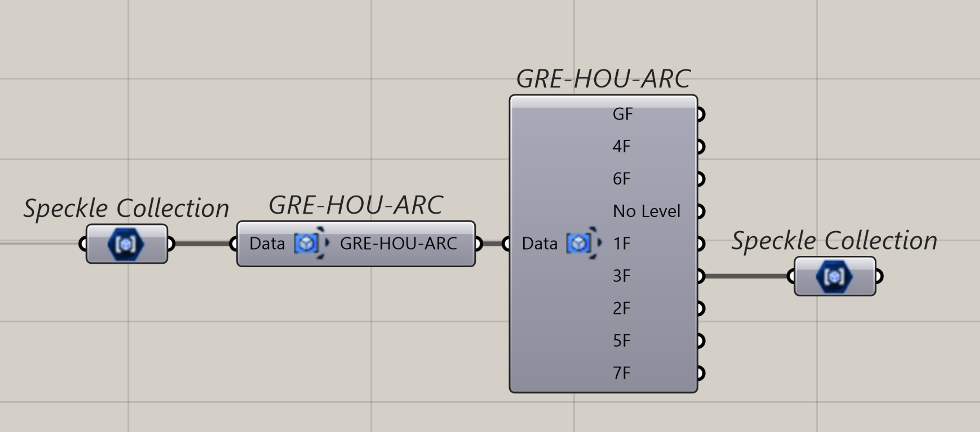Click the 5F output port

(x=701, y=341)
